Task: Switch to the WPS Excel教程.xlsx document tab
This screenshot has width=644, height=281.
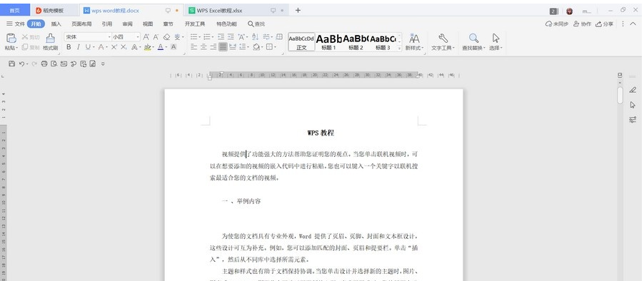Action: pyautogui.click(x=219, y=11)
